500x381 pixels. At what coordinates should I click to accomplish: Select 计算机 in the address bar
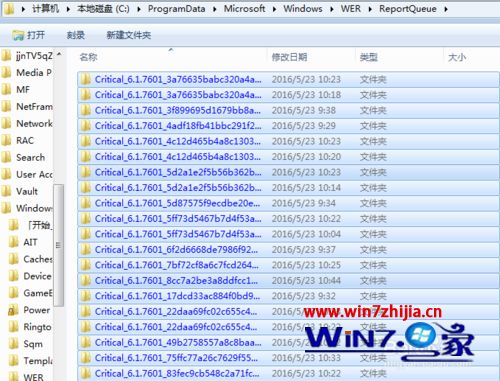pyautogui.click(x=45, y=9)
